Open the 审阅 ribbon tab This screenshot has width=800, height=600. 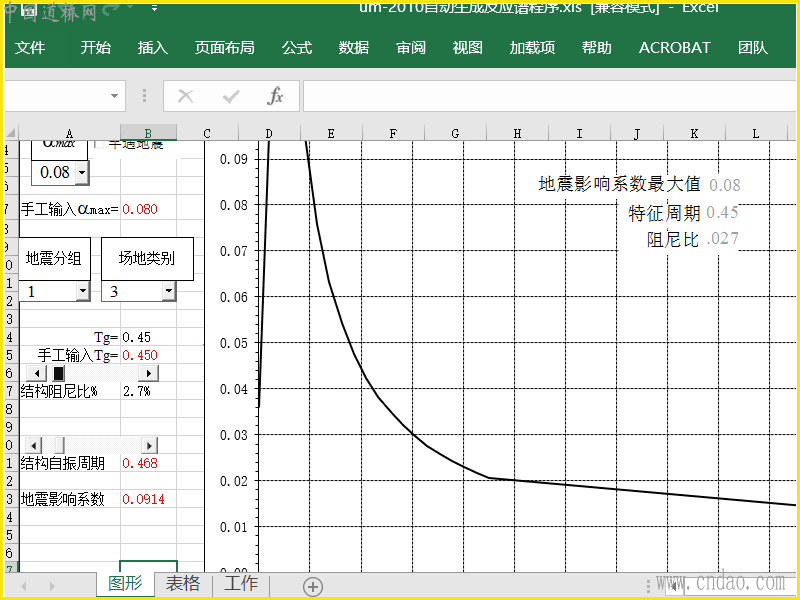click(411, 47)
